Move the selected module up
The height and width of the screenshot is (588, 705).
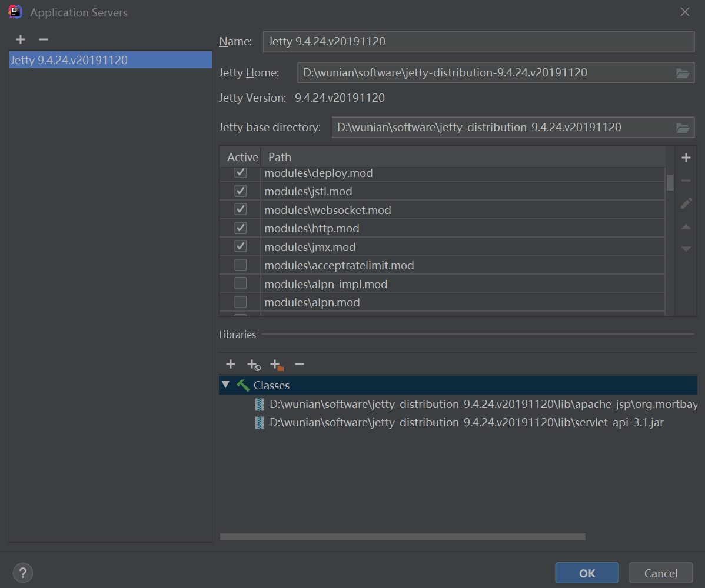[686, 227]
